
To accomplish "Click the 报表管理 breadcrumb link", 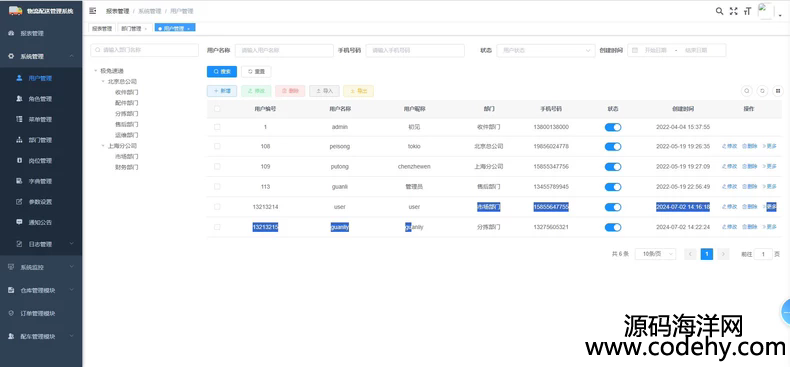I will coord(117,11).
